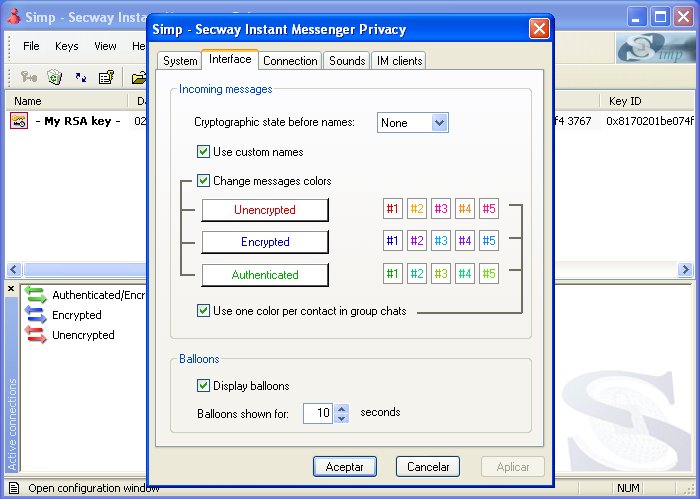Click the blue Encrypted arrows icon
This screenshot has width=700, height=499.
(x=35, y=315)
